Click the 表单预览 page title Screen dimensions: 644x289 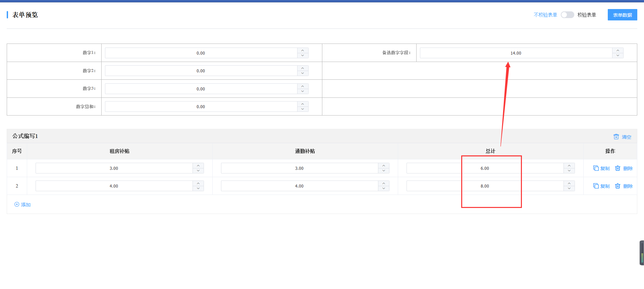click(x=25, y=15)
